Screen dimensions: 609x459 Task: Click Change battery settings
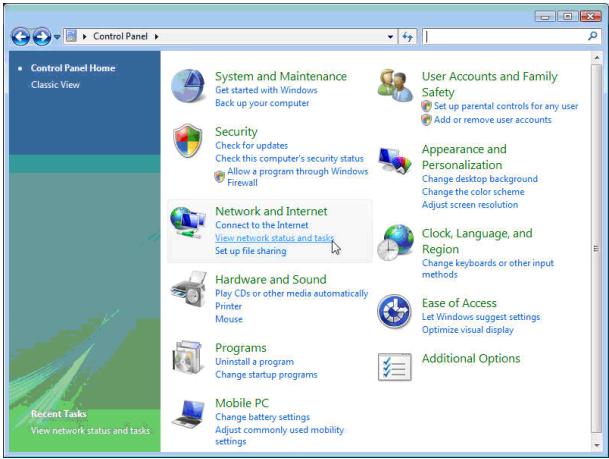point(263,417)
